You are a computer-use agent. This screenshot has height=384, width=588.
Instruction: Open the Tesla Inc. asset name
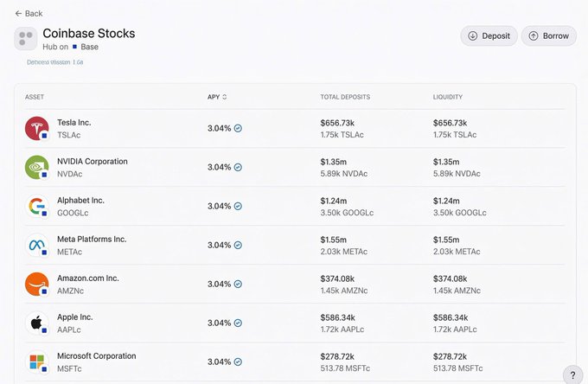click(x=73, y=123)
